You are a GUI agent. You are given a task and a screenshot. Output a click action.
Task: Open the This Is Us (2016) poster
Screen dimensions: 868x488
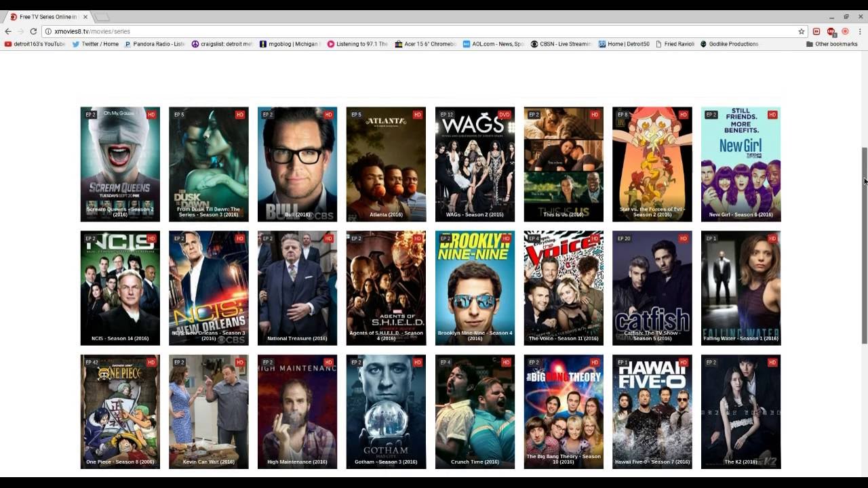tap(564, 164)
